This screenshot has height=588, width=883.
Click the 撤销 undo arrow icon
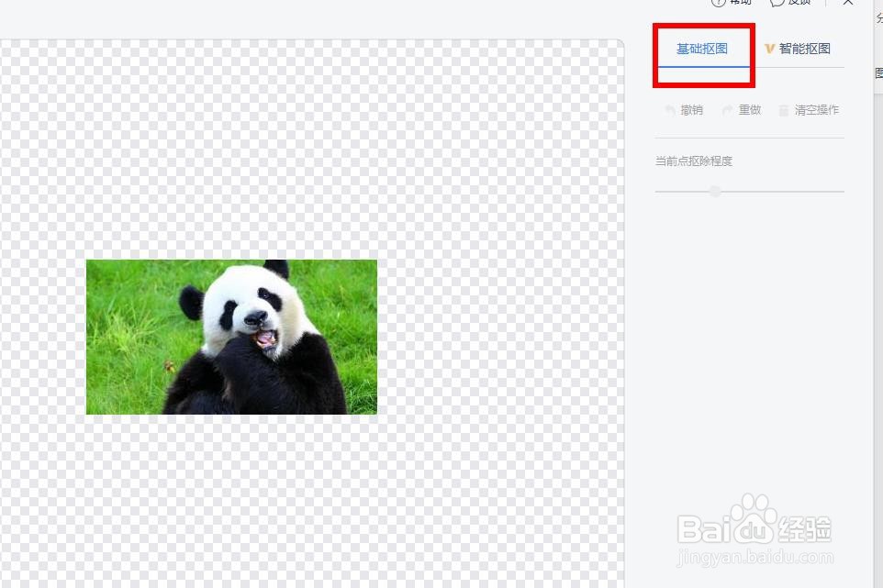coord(670,110)
